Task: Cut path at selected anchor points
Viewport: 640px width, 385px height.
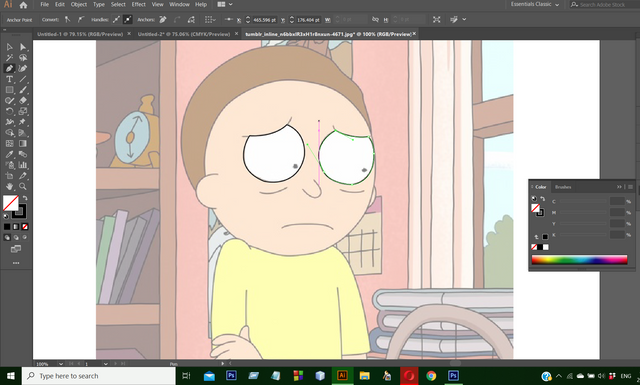Action: (x=191, y=19)
